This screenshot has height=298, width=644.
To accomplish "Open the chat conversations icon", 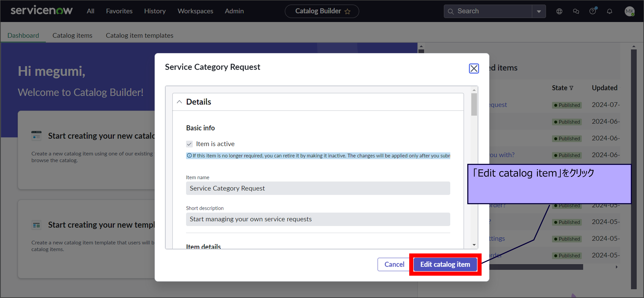I will (576, 11).
